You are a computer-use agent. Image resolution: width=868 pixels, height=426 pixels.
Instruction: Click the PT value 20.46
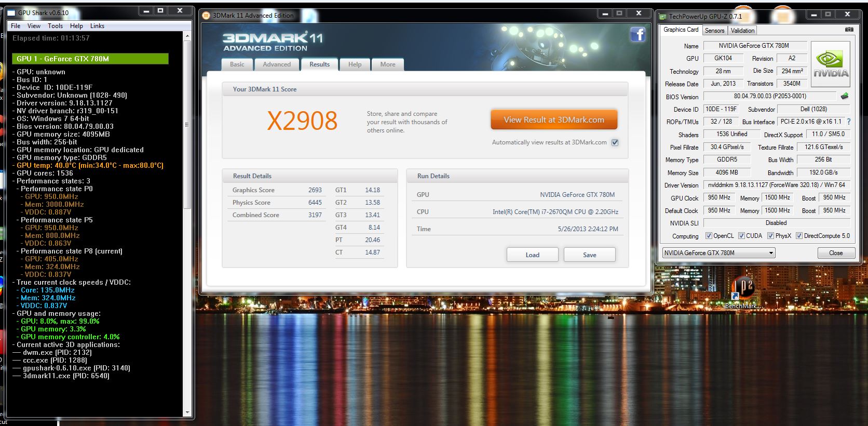(x=372, y=240)
